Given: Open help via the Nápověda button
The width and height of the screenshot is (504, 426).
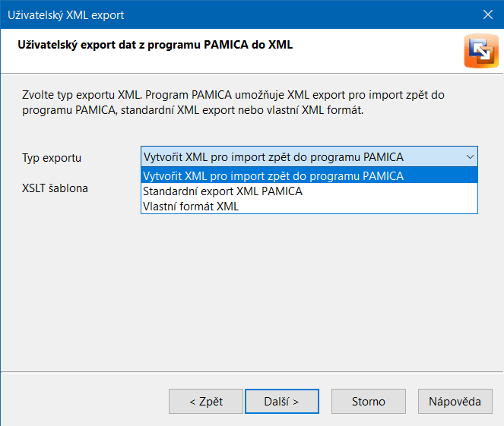Looking at the screenshot, I should 455,401.
